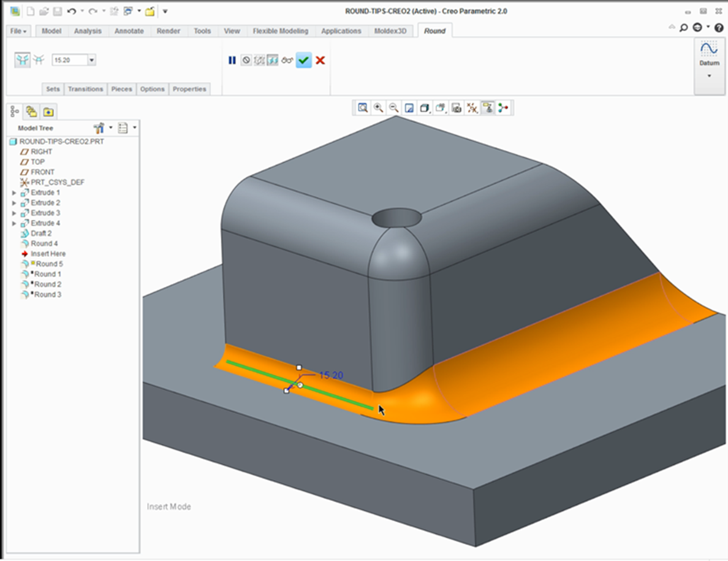Click the View Manager icon
This screenshot has height=561, width=728.
pos(457,108)
